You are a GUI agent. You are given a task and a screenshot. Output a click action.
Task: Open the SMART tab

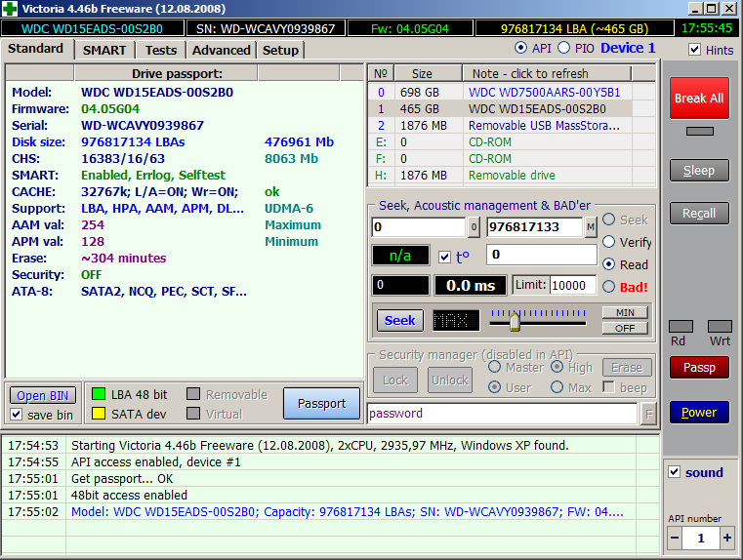click(x=104, y=50)
